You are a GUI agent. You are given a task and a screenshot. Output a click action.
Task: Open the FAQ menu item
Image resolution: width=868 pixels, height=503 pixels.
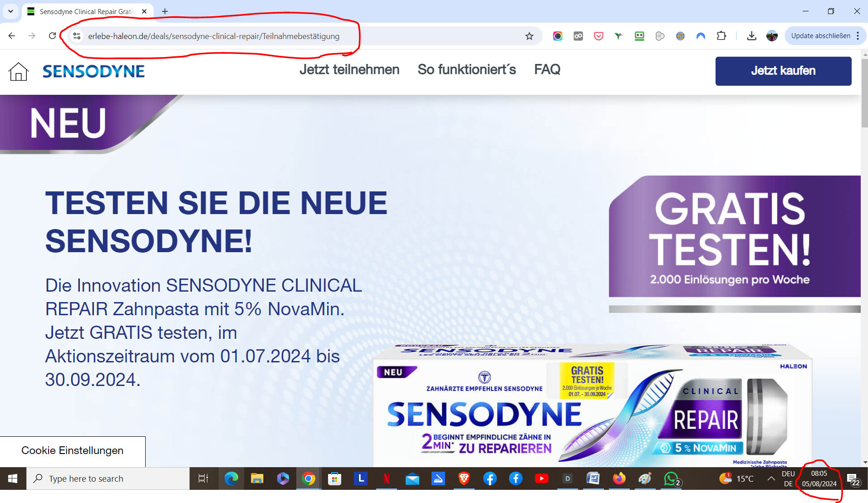[x=547, y=69]
